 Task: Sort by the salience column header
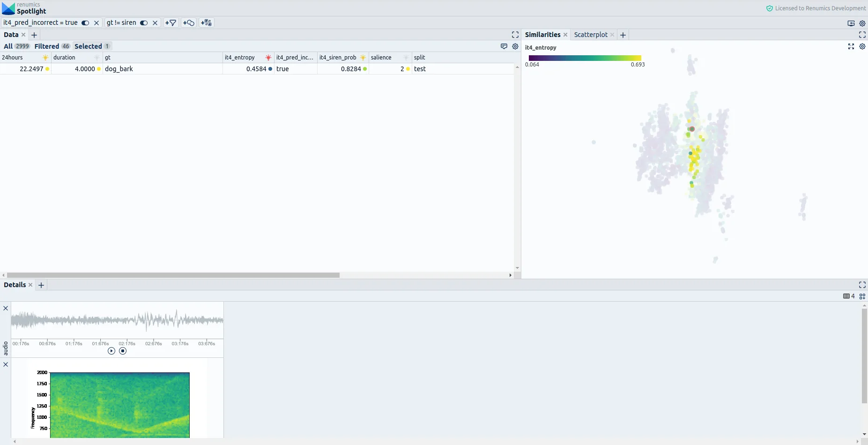click(x=381, y=58)
